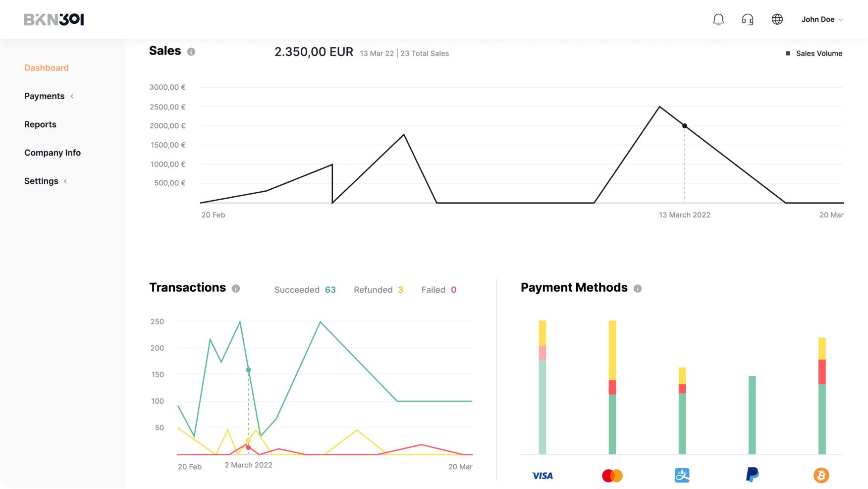Screen dimensions: 868x489
Task: Expand the Payments menu chevron
Action: click(72, 96)
